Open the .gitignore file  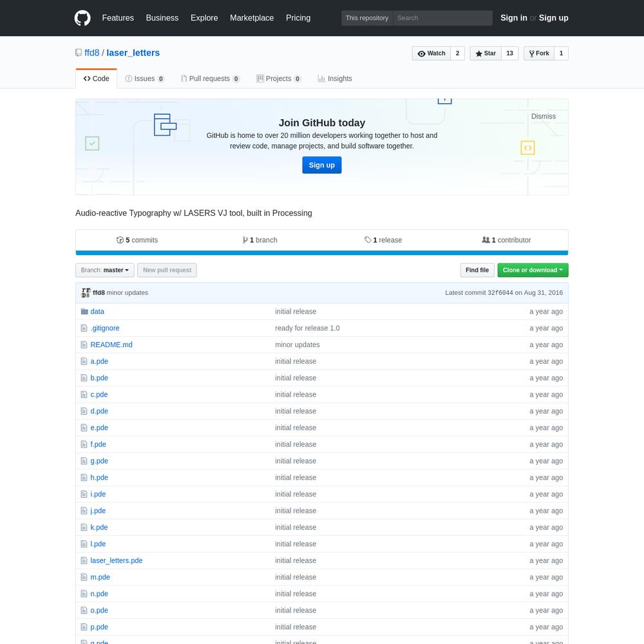pyautogui.click(x=105, y=328)
